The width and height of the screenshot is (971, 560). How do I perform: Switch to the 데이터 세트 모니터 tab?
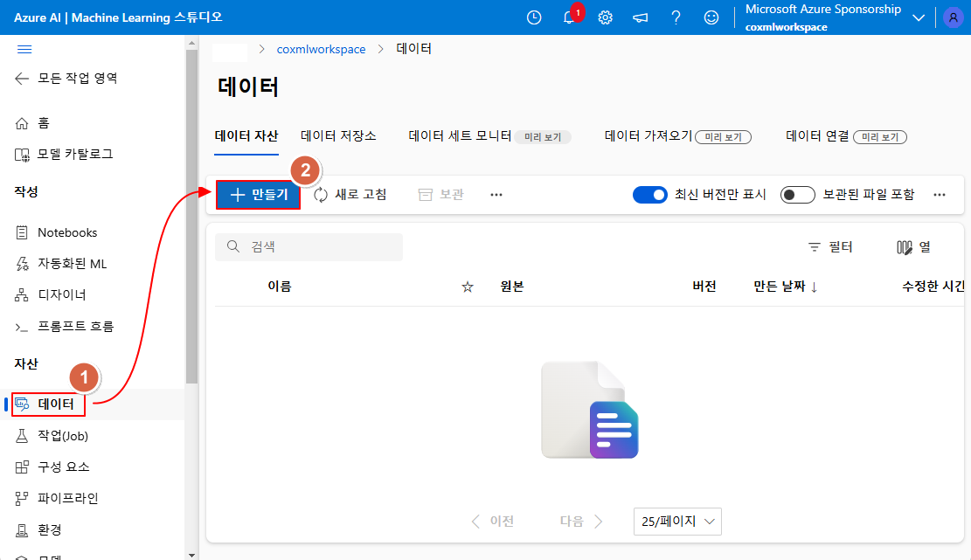[460, 136]
